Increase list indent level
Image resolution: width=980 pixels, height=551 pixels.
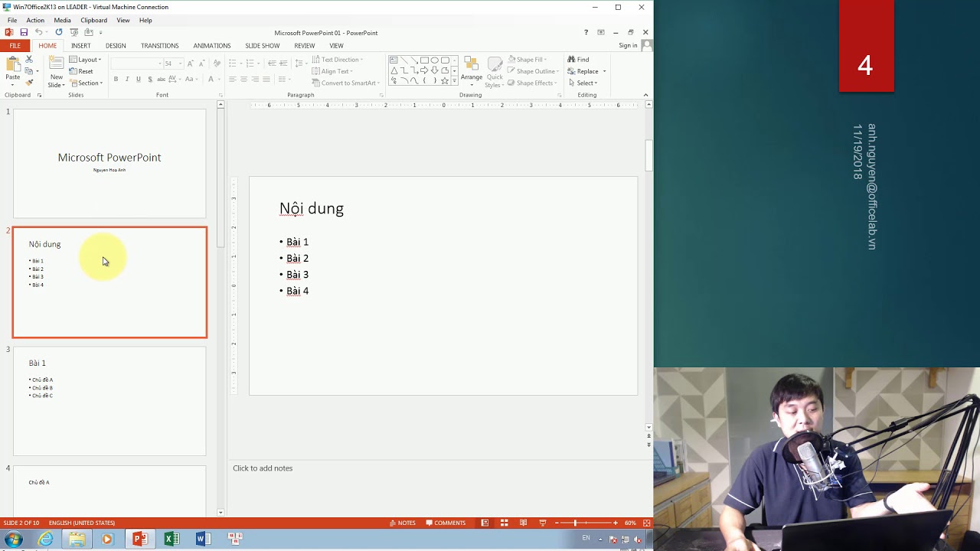283,64
